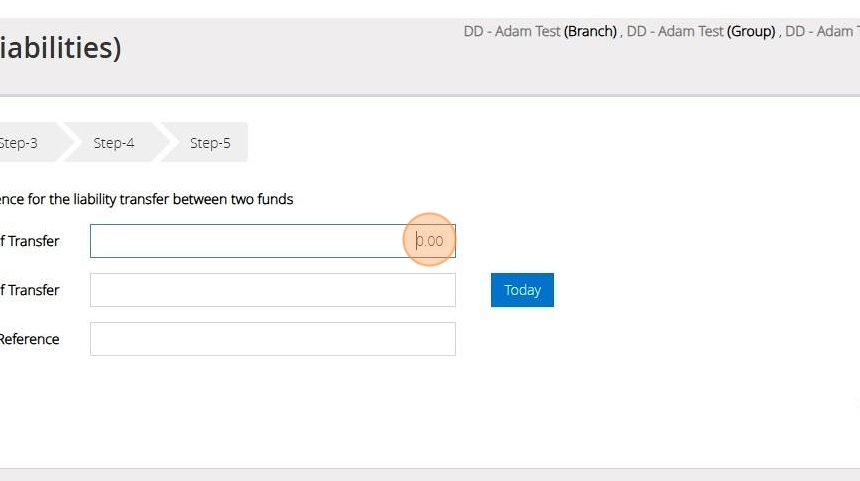Click the bold (Branch) word in header
Image resolution: width=860 pixels, height=481 pixels.
(590, 32)
